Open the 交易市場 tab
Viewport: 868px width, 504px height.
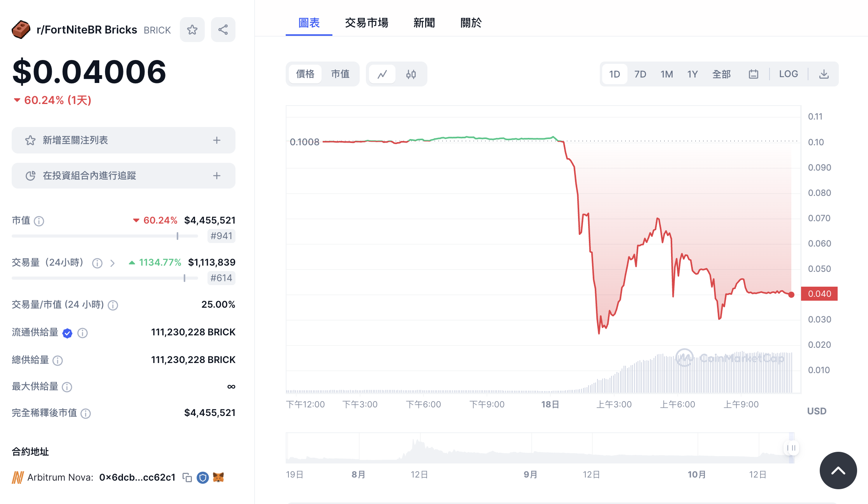coord(366,23)
